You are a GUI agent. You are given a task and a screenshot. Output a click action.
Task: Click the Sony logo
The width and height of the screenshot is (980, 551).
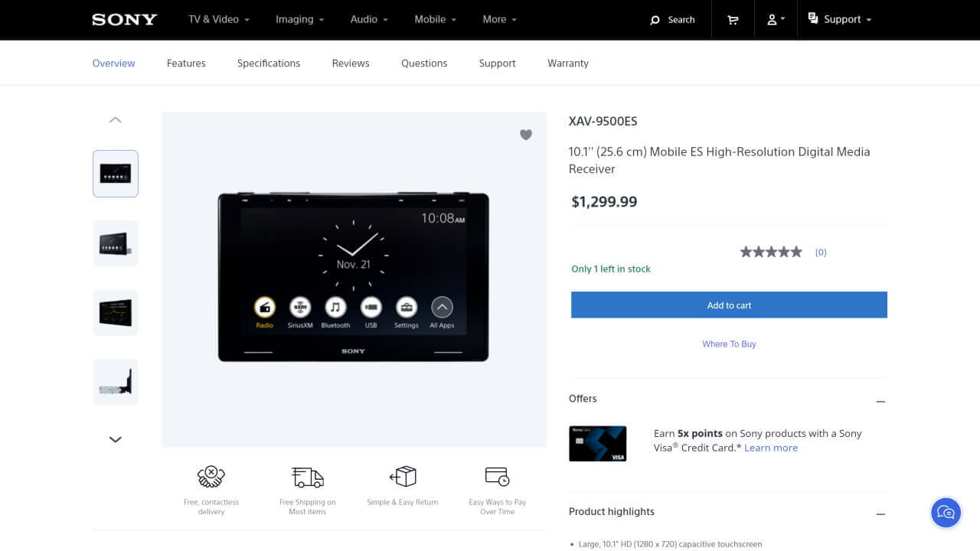point(124,20)
